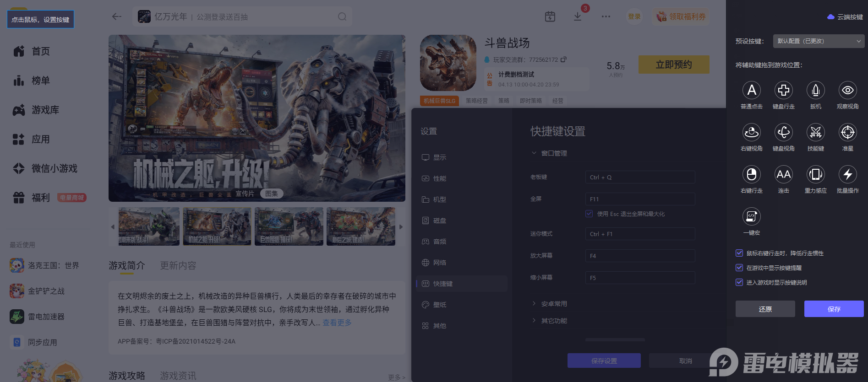Open the 预设按键 preset dropdown

click(819, 41)
